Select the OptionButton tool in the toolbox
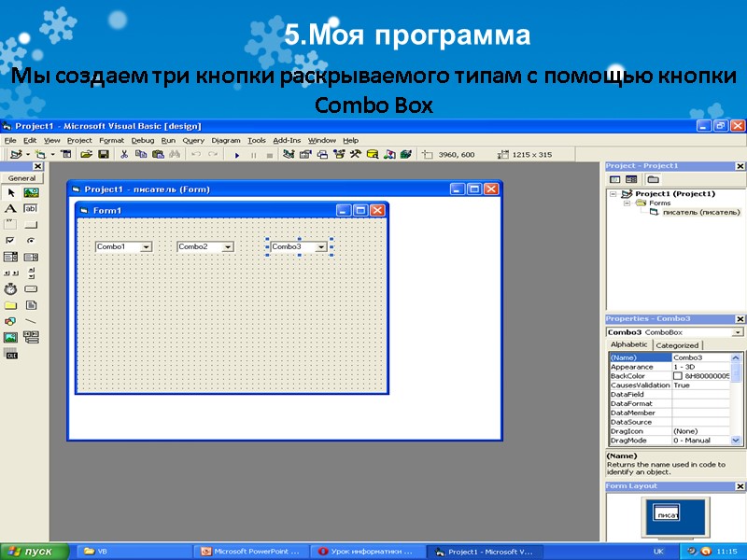Viewport: 747px width, 560px height. 31,241
